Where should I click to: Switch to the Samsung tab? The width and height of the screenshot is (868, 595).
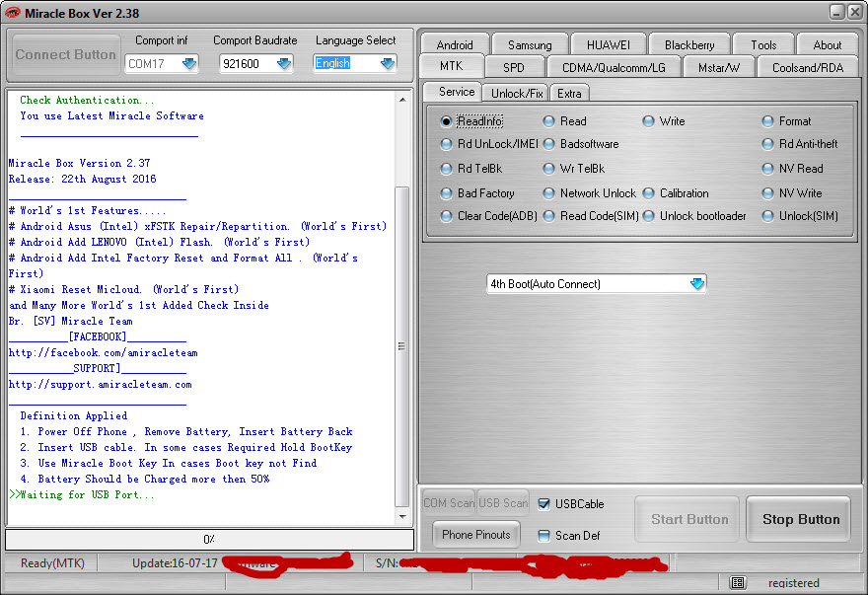pos(530,44)
